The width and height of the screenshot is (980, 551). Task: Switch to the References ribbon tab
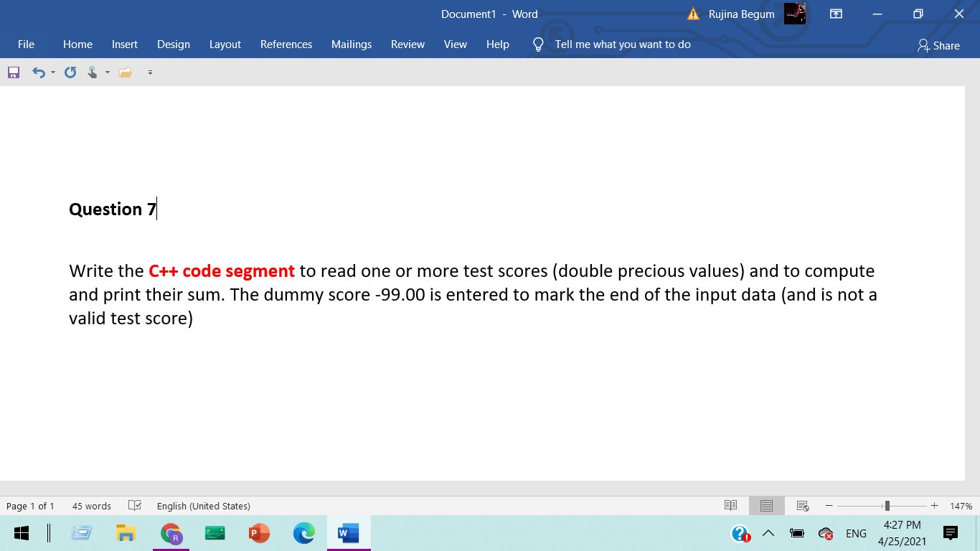pos(286,44)
